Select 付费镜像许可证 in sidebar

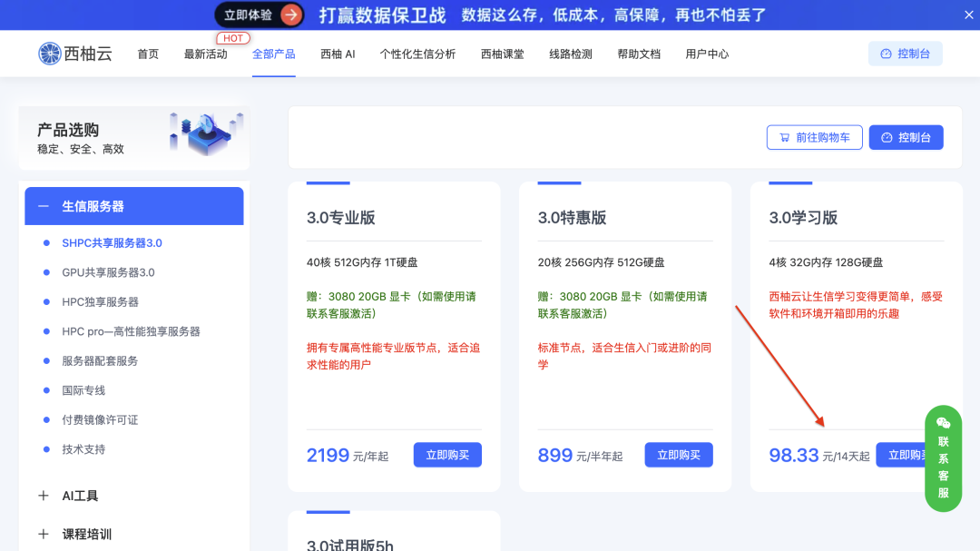(100, 419)
